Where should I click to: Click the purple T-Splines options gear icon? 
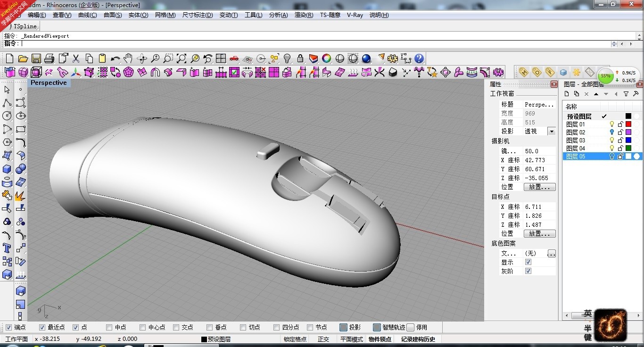tap(498, 72)
